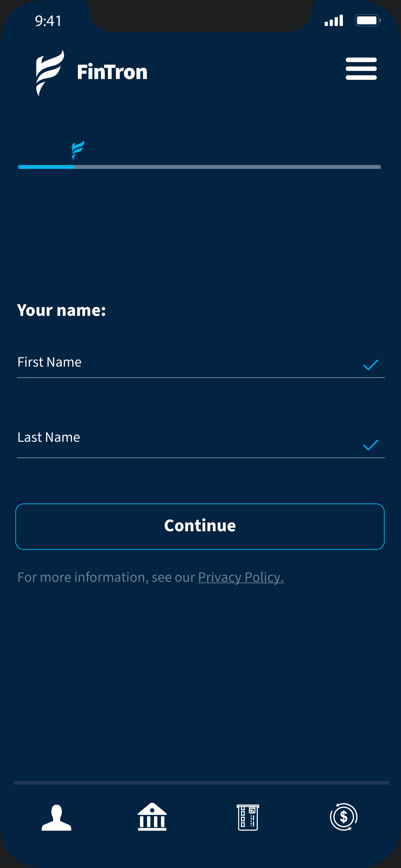Tap the cellular signal bars icon
The width and height of the screenshot is (401, 868).
coord(334,21)
